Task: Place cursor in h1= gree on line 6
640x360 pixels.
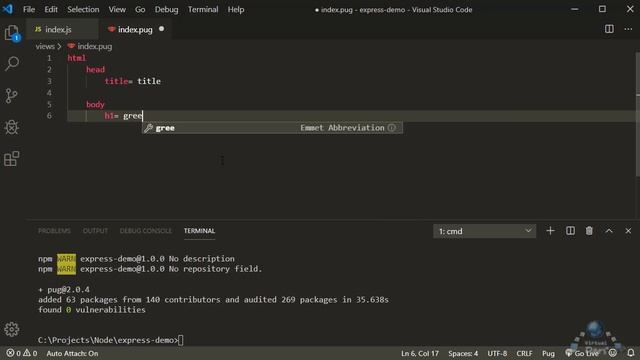Action: (123, 116)
